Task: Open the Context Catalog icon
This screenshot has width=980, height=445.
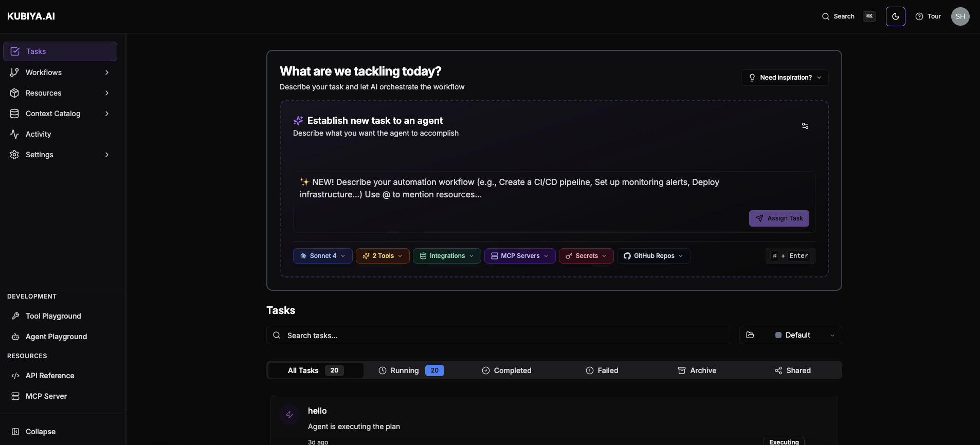Action: coord(14,114)
